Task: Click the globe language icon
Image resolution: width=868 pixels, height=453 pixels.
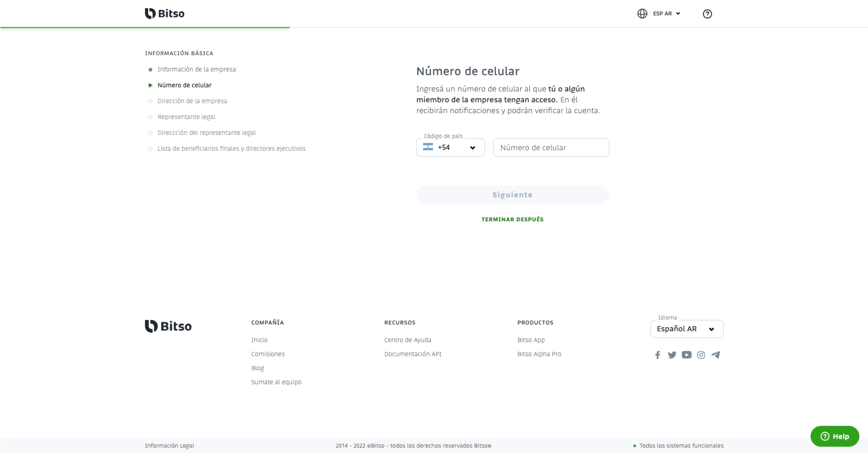Action: 642,13
